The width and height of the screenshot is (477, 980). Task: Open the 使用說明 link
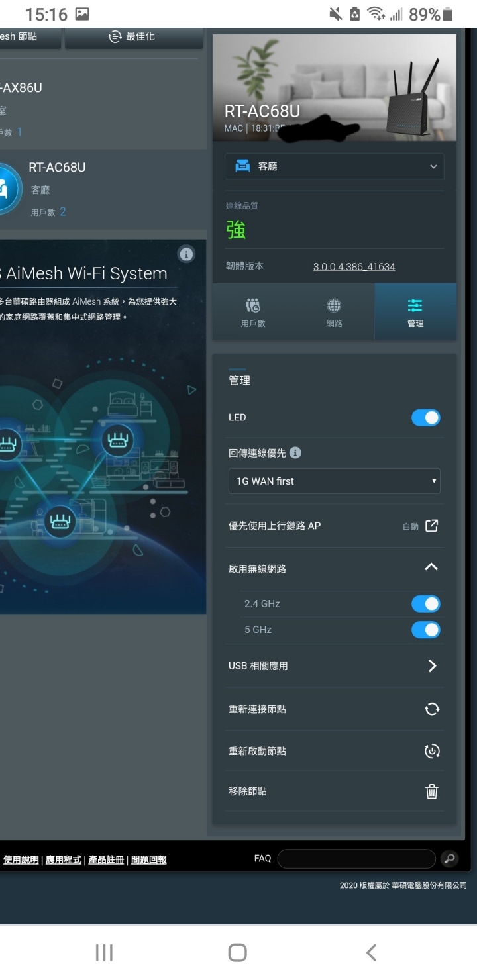click(21, 859)
